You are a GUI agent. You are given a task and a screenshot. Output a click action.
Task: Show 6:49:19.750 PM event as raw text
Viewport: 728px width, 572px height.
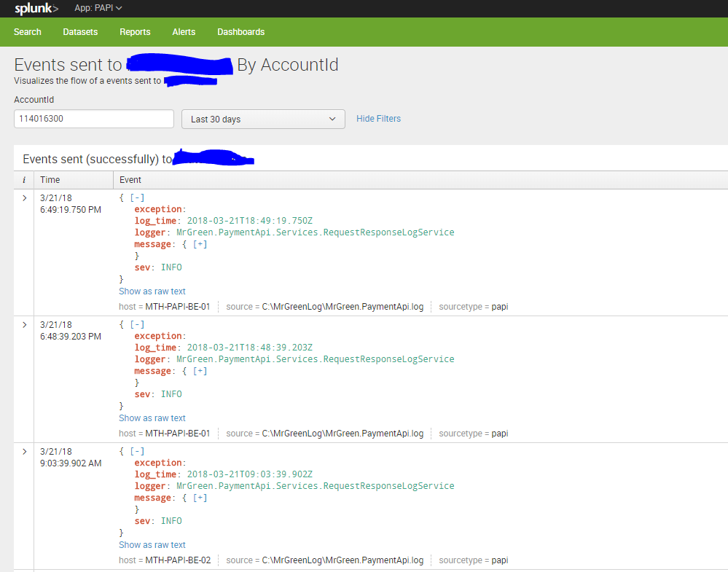click(x=152, y=291)
